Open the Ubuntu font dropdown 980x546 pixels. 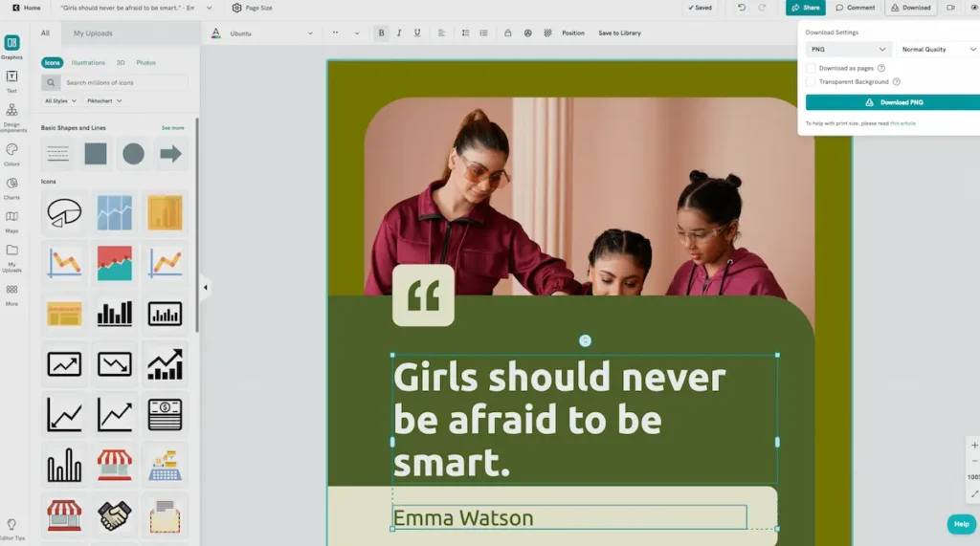[x=271, y=33]
